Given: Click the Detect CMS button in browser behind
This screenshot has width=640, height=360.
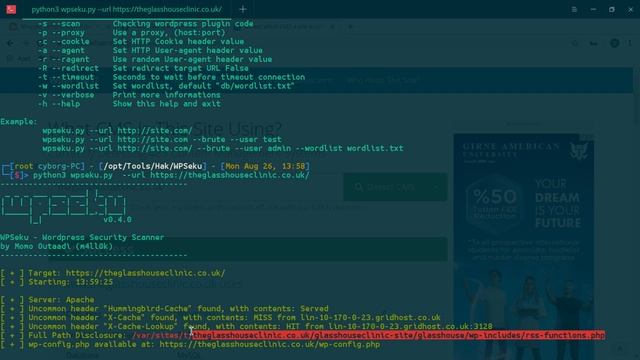Looking at the screenshot, I should 395,187.
